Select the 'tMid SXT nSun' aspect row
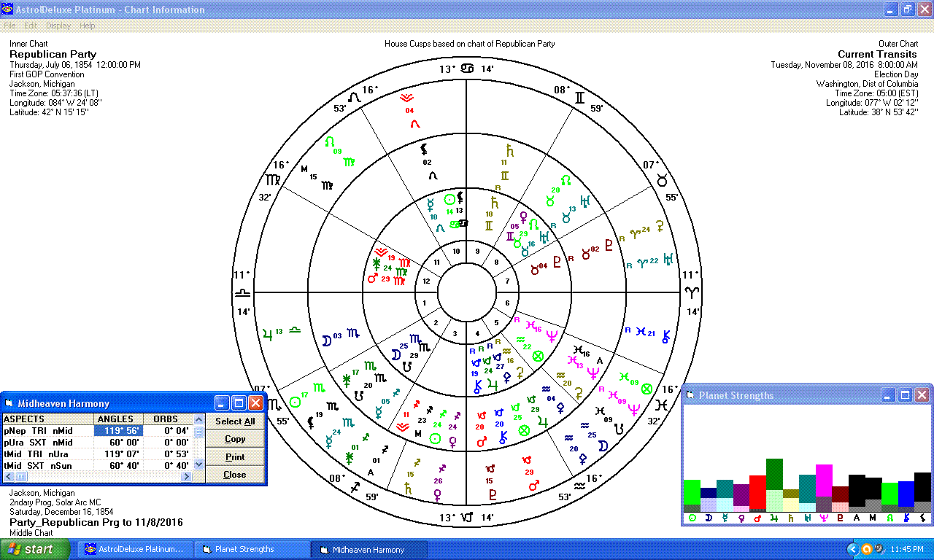The image size is (934, 560). (98, 466)
